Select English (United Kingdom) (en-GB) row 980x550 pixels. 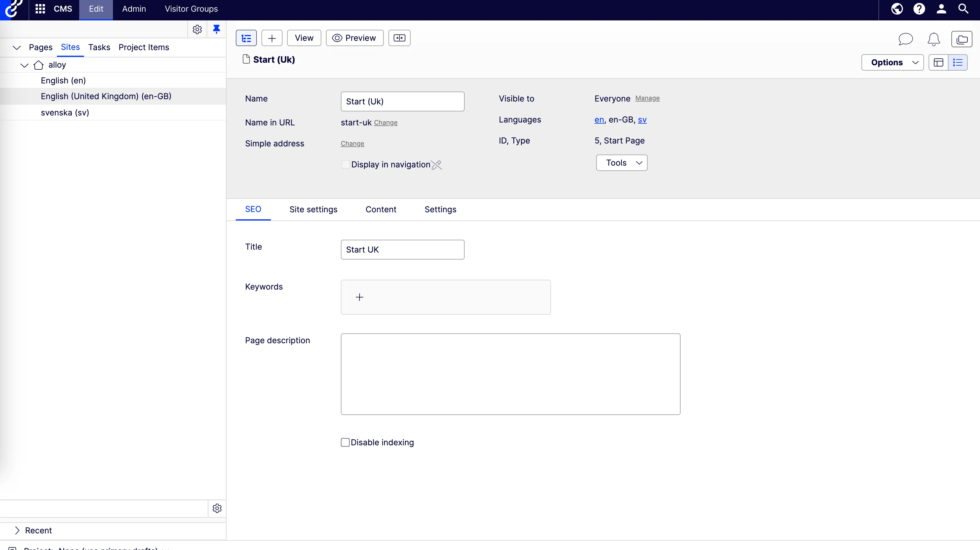113,96
